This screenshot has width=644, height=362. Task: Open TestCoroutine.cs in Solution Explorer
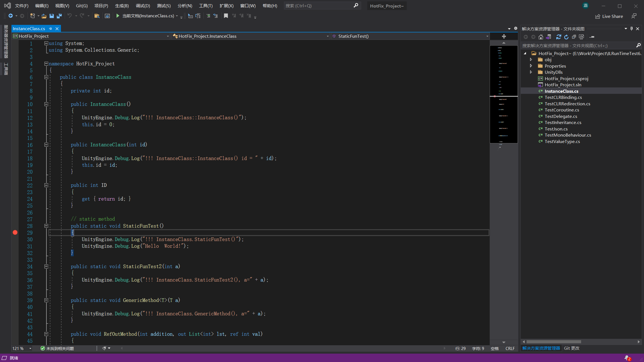[562, 110]
